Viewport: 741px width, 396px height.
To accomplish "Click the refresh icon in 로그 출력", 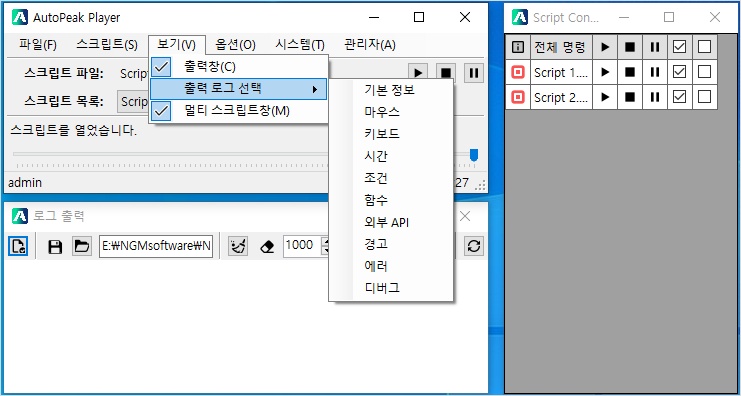I will 474,246.
